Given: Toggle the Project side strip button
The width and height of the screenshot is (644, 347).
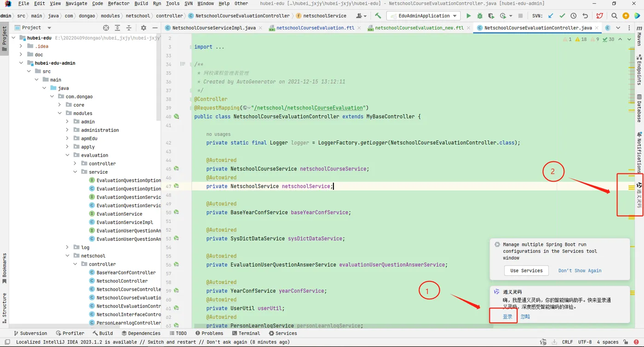Looking at the screenshot, I should tap(4, 38).
